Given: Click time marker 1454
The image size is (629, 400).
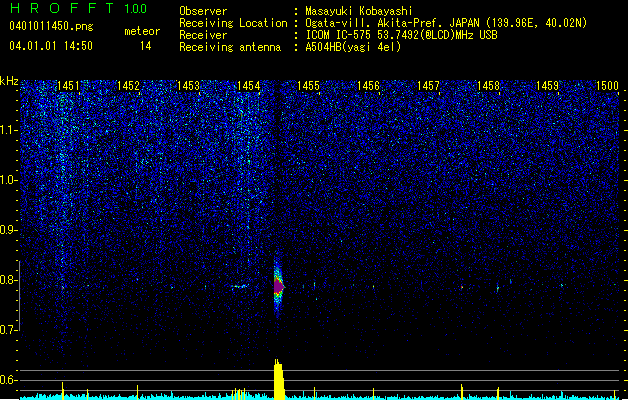Looking at the screenshot, I should pyautogui.click(x=248, y=85).
